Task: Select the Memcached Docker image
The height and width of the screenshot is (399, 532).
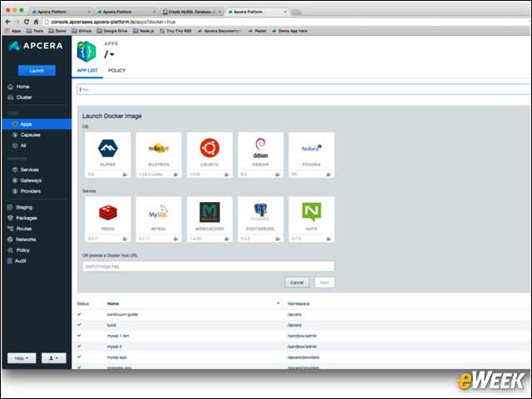Action: (x=209, y=219)
